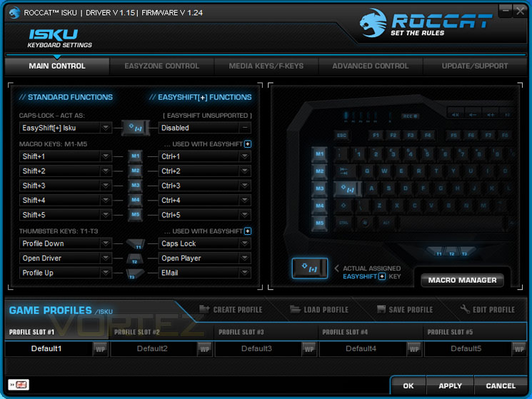Switch to the Main Control tab
The width and height of the screenshot is (532, 399).
point(57,66)
